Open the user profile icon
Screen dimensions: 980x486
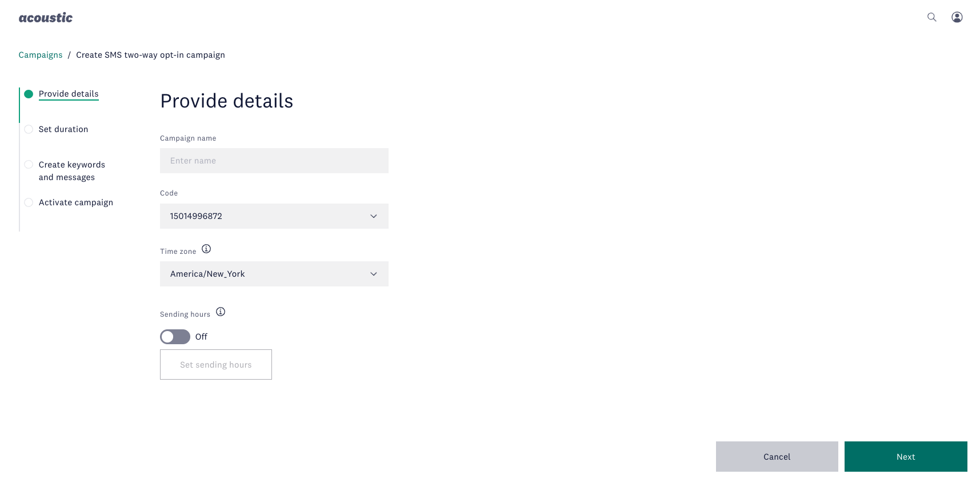tap(957, 17)
